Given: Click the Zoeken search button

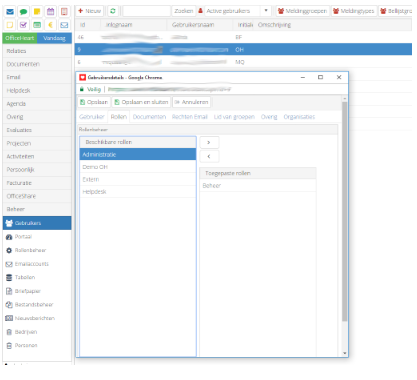Looking at the screenshot, I should [x=184, y=11].
